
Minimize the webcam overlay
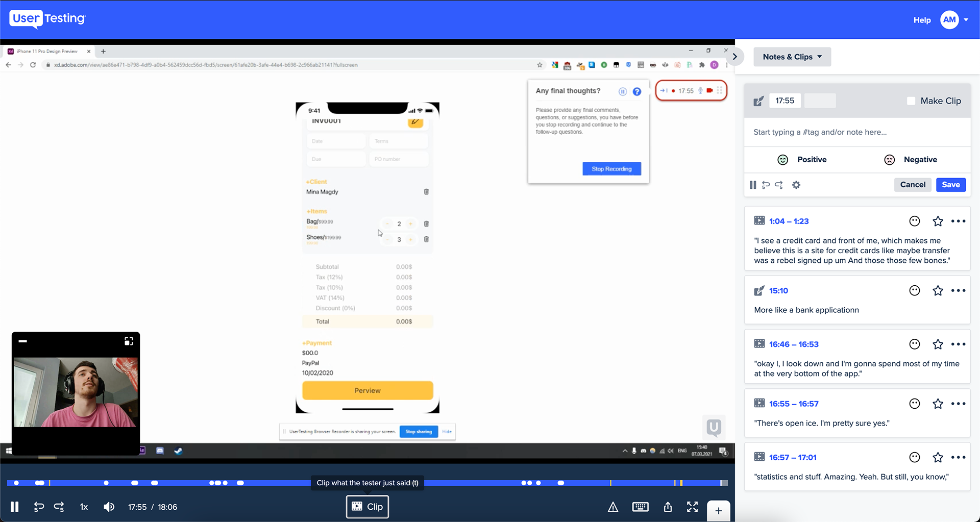click(22, 341)
